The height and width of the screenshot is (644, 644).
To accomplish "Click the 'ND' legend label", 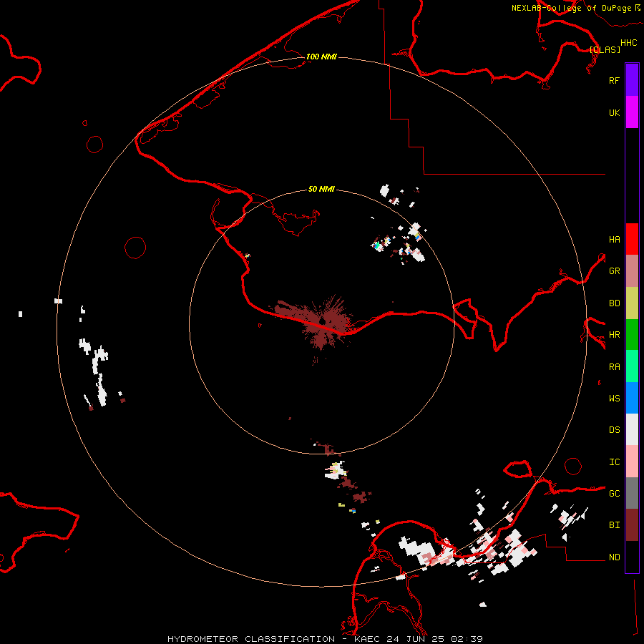I will [614, 557].
